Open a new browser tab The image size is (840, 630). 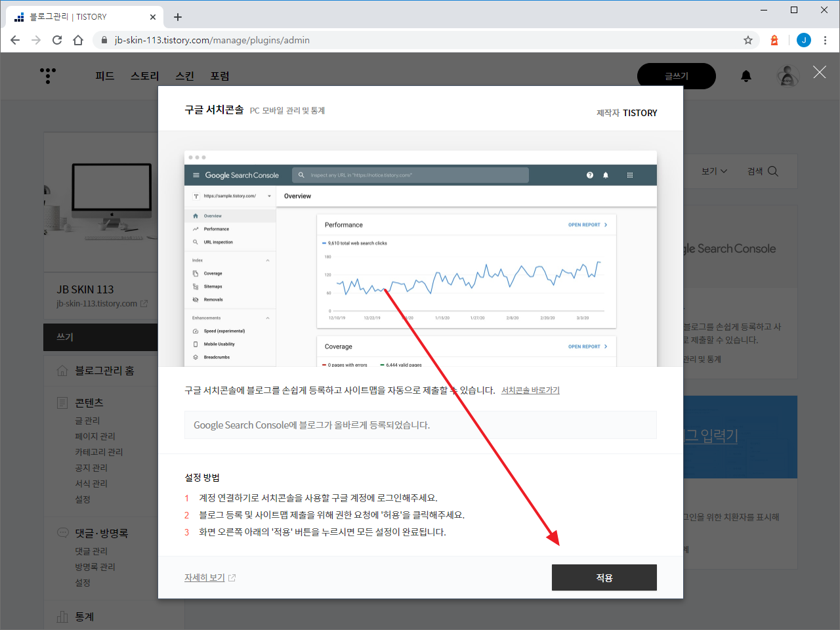(x=178, y=17)
